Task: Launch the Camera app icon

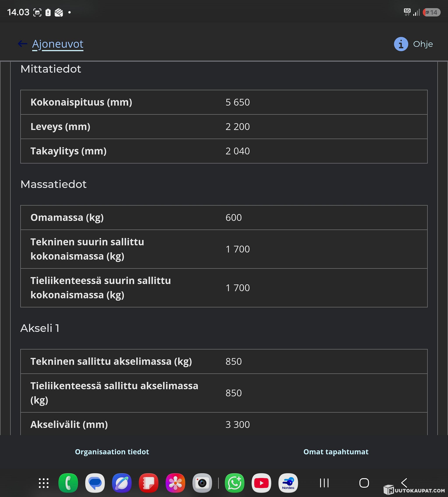Action: (202, 483)
